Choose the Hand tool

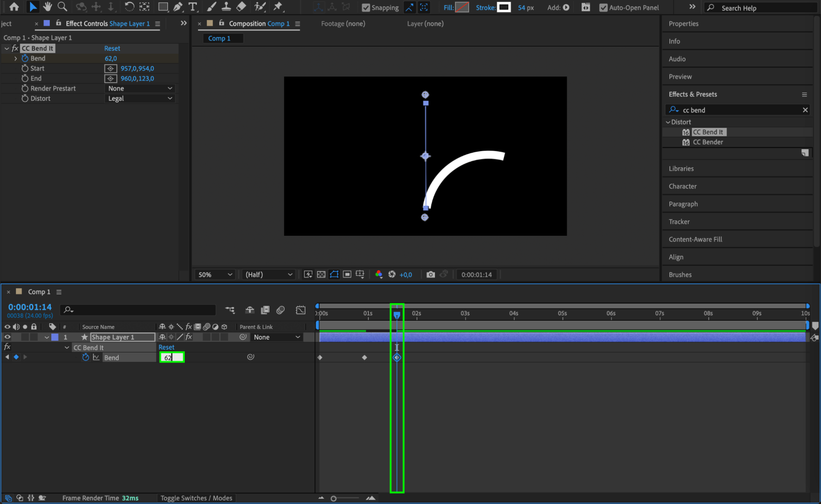coord(47,7)
